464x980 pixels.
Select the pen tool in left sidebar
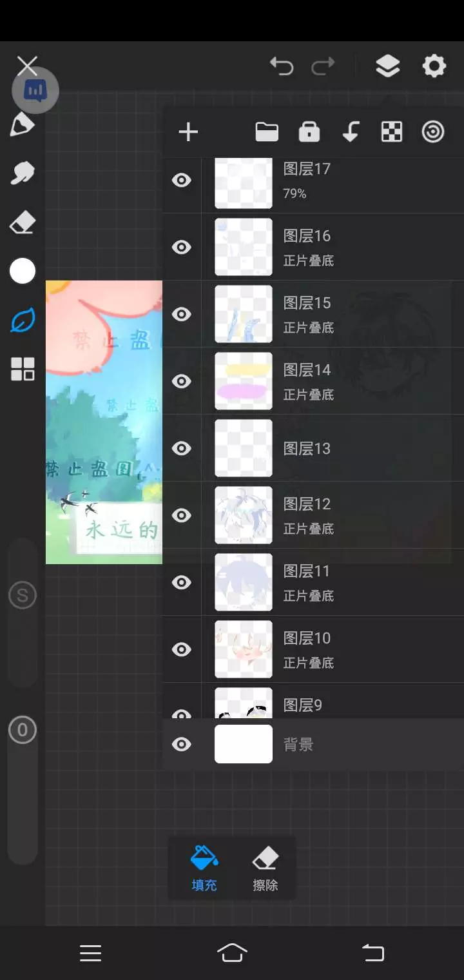[x=23, y=125]
